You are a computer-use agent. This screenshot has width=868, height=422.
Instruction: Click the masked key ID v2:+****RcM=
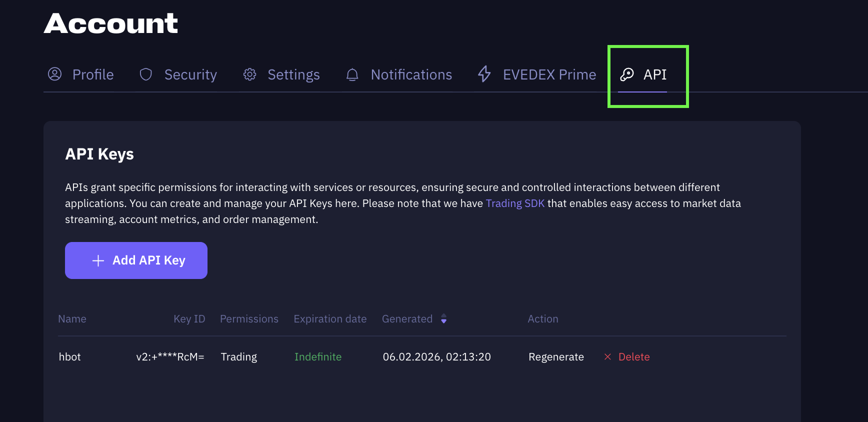pos(170,357)
